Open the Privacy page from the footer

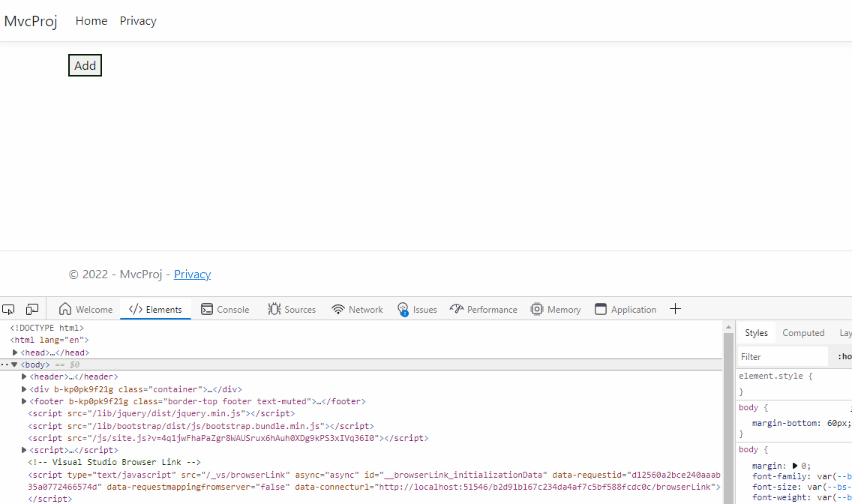(192, 274)
